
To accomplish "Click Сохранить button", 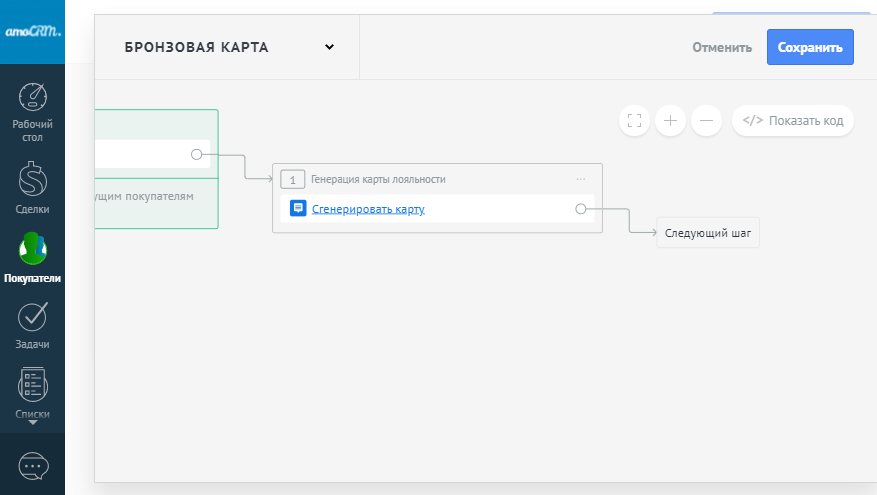I will (x=810, y=47).
